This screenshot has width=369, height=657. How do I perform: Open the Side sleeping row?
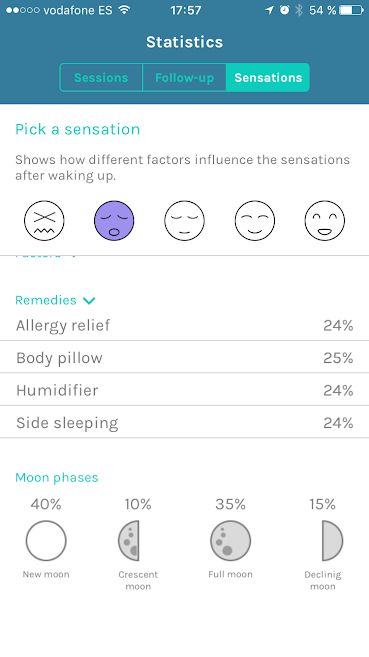click(184, 422)
